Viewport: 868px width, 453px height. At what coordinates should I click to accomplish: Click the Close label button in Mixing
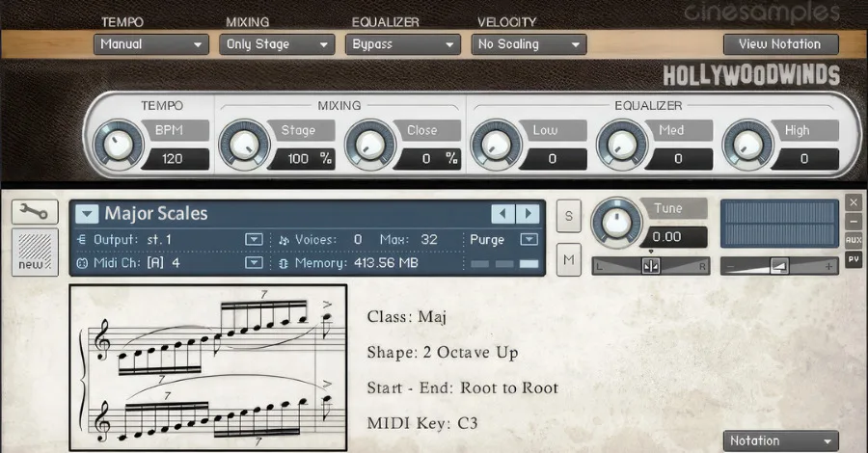tap(427, 130)
